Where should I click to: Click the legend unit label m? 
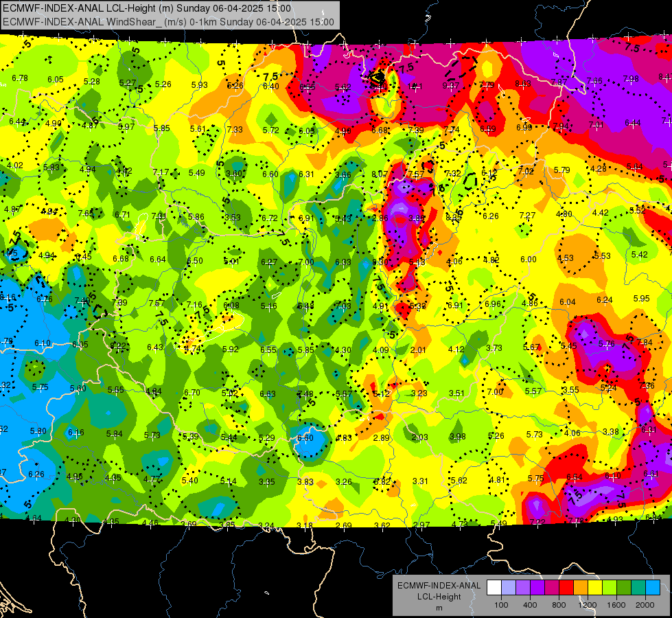[439, 608]
